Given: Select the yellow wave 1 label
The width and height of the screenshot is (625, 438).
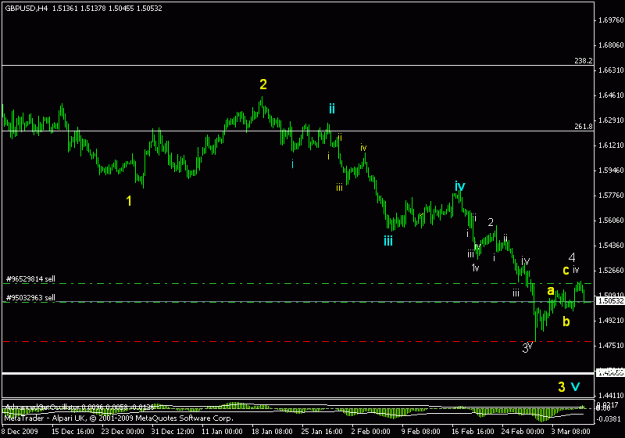Looking at the screenshot, I should [x=129, y=201].
